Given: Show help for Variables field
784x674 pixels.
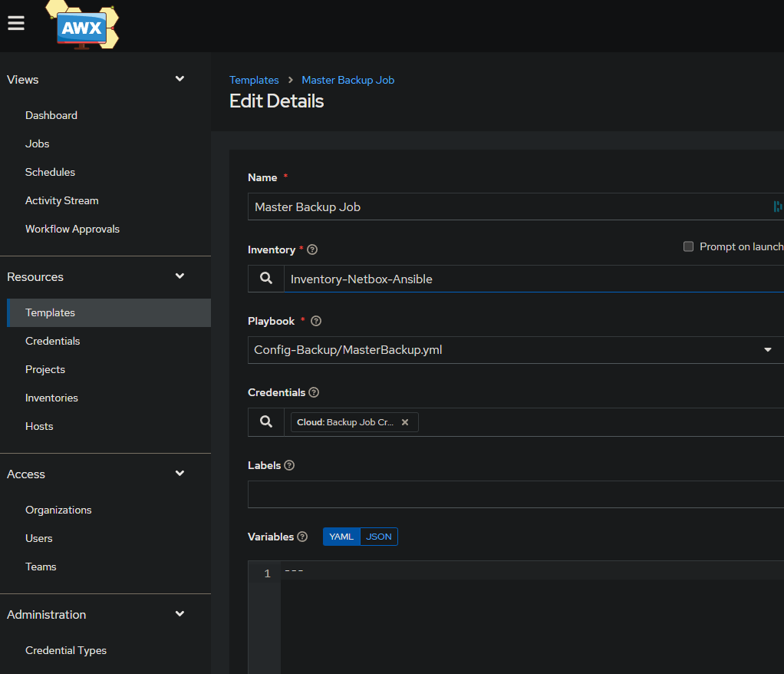Looking at the screenshot, I should pos(302,537).
